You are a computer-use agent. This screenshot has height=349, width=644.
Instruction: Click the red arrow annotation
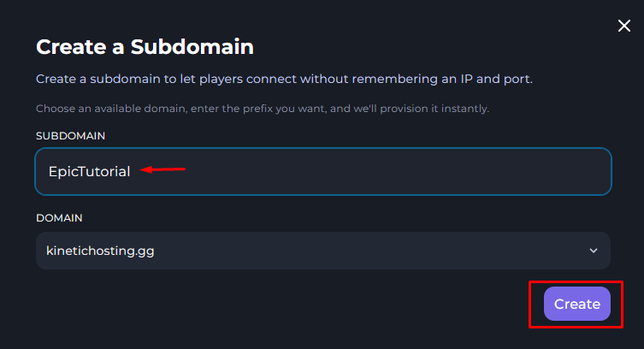tap(163, 169)
